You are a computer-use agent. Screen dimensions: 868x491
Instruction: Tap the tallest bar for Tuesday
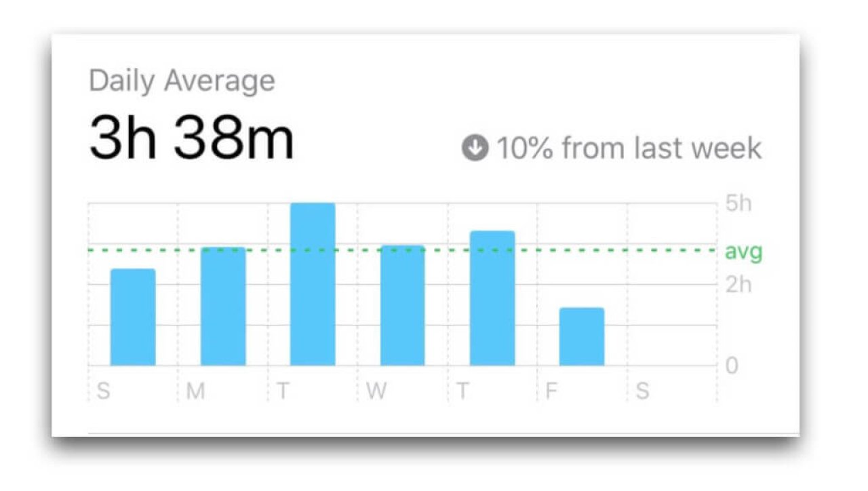[x=313, y=284]
